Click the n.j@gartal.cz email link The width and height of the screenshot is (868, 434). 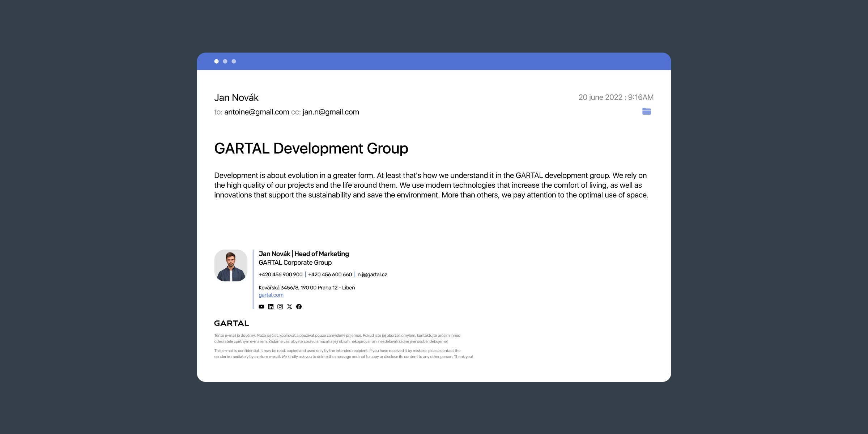click(372, 274)
